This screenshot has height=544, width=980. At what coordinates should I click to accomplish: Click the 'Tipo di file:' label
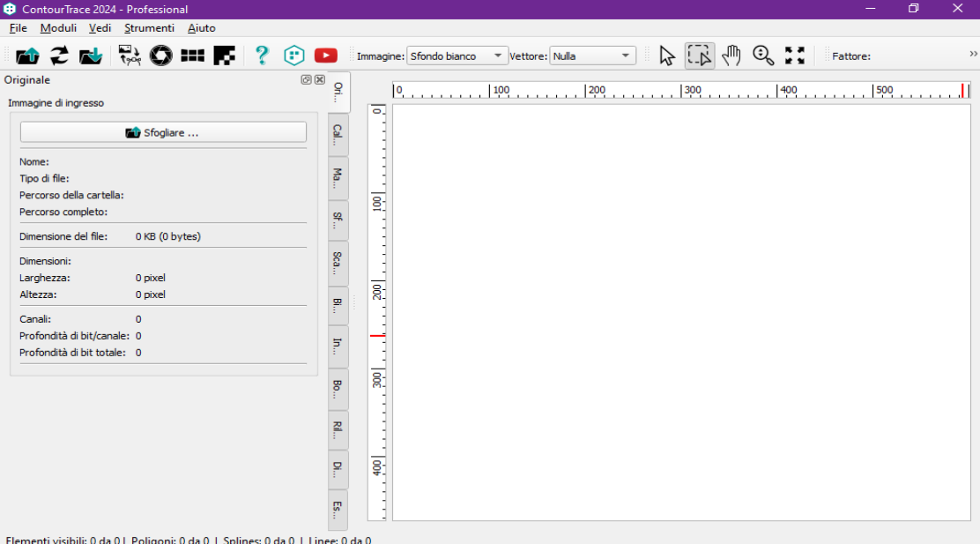(x=44, y=178)
